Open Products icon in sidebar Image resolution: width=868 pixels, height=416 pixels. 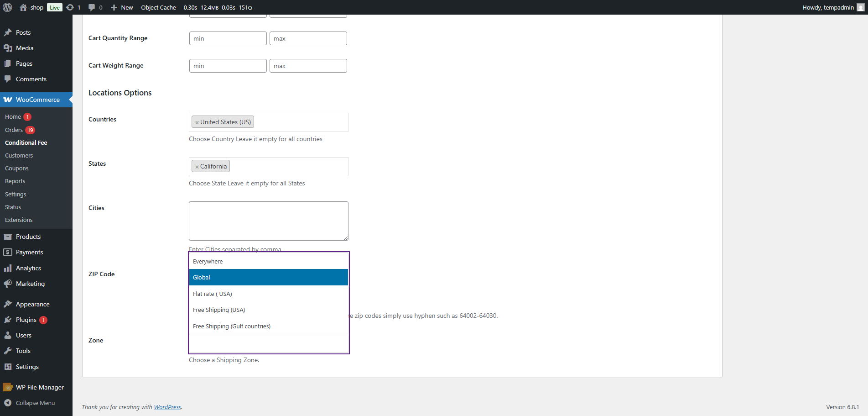click(x=8, y=237)
